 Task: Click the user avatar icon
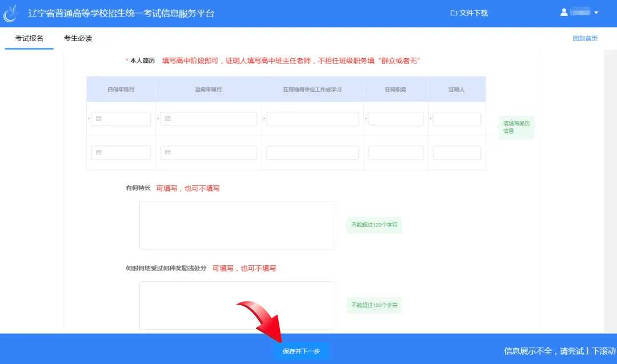[564, 13]
